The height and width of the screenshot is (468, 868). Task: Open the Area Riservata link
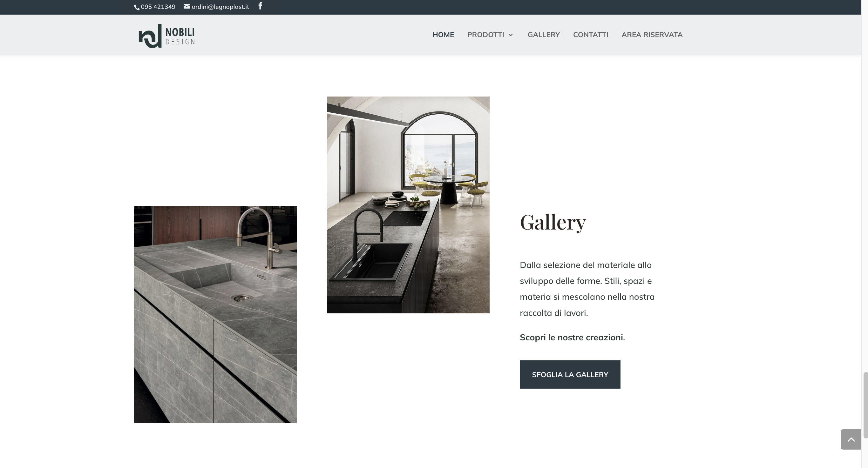[652, 35]
